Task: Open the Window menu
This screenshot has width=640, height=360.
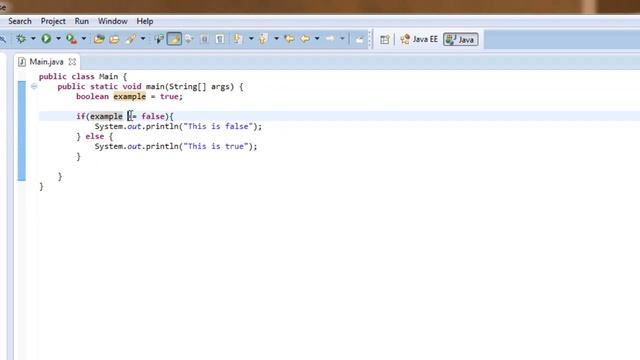Action: 113,21
